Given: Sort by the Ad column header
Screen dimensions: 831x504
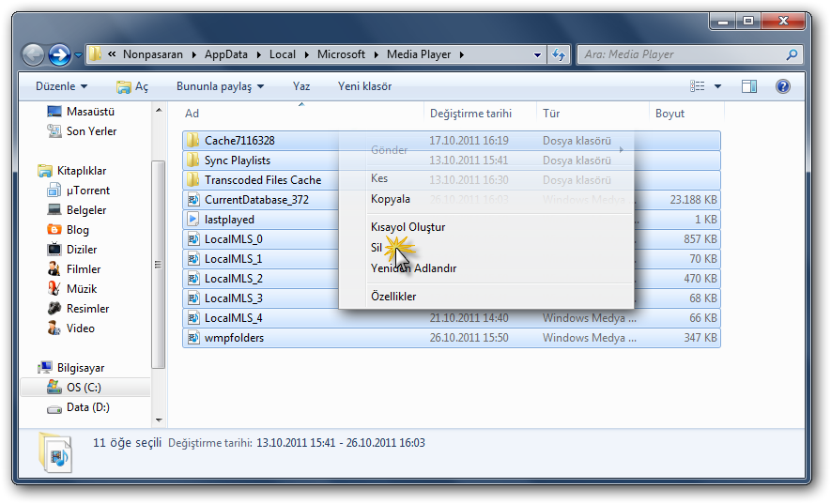Looking at the screenshot, I should 301,114.
